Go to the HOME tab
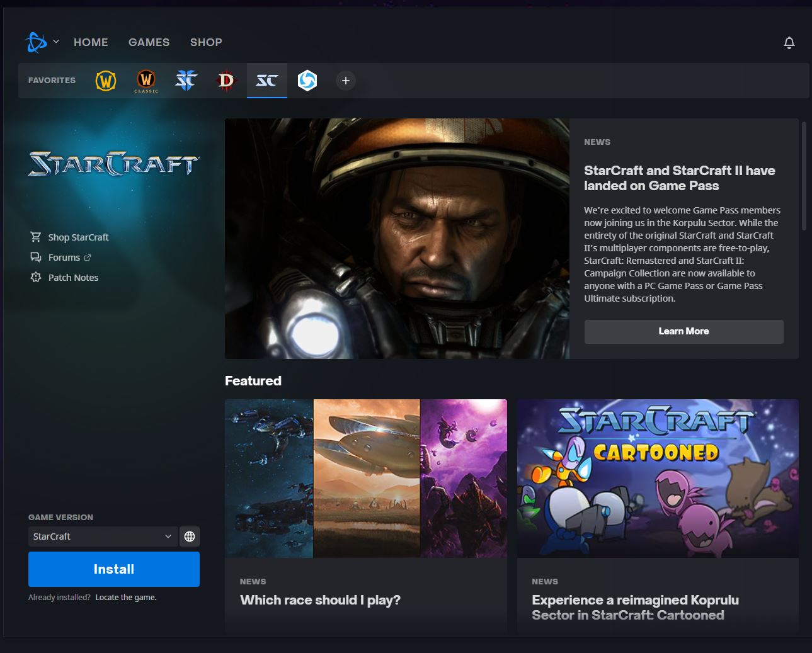Screen dimensions: 812x653 [x=91, y=42]
